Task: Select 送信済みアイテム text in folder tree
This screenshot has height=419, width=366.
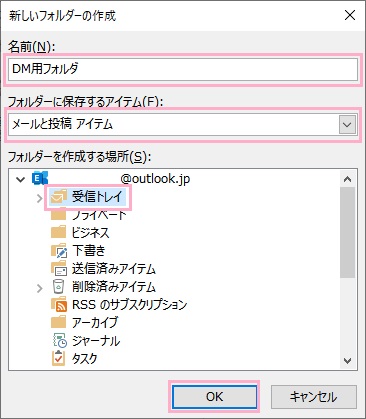Action: coord(114,269)
